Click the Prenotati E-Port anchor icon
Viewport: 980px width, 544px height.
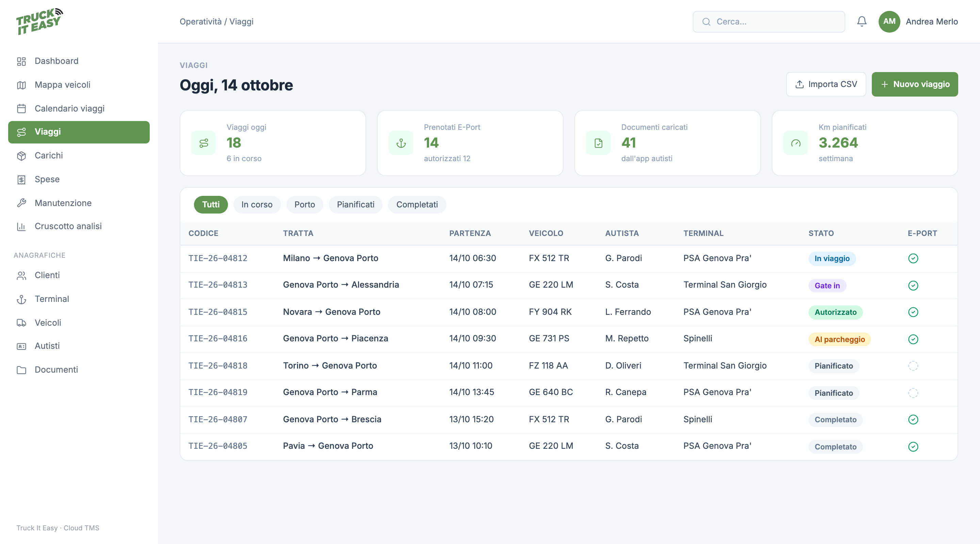401,143
